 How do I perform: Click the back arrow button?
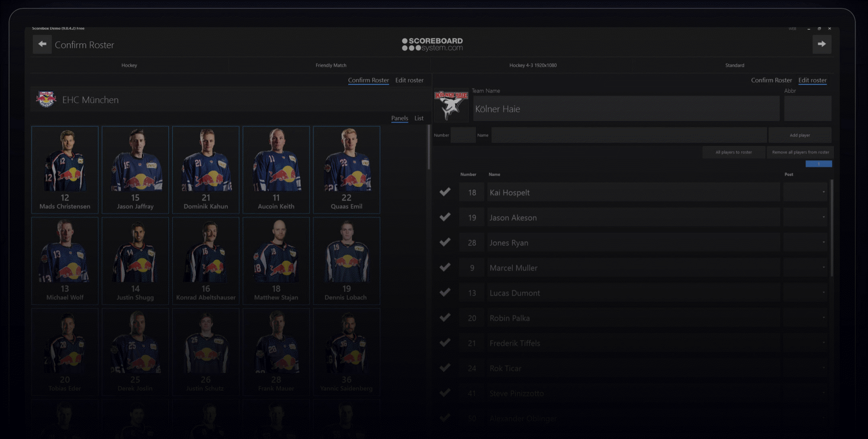click(42, 45)
